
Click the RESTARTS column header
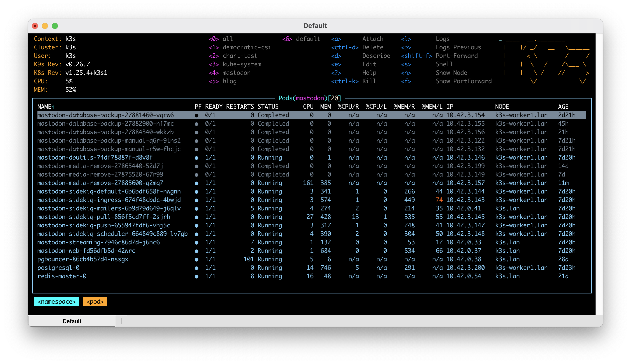(x=240, y=107)
